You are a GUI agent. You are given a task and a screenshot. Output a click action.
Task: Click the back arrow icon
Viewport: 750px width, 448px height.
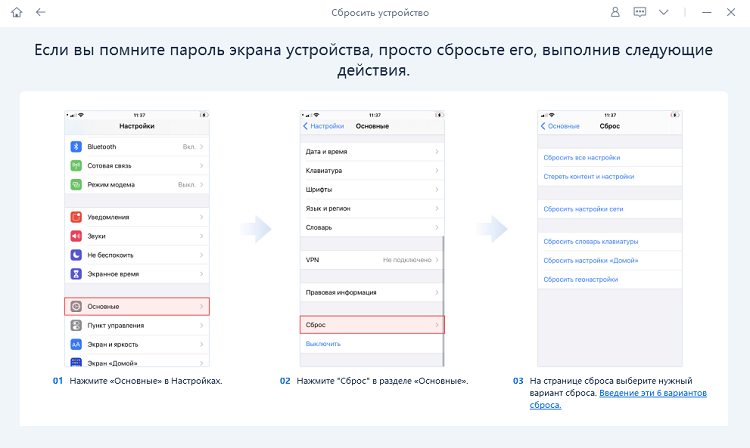click(41, 12)
